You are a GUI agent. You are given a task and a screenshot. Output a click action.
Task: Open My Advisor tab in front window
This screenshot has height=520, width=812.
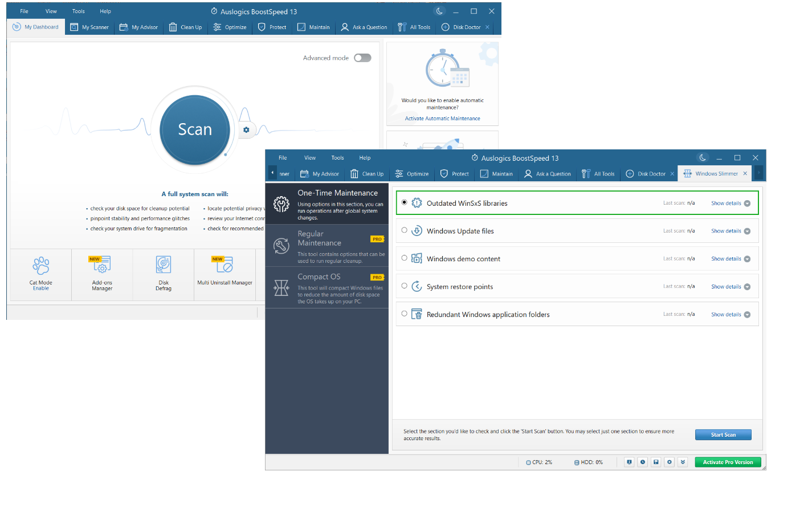[320, 174]
